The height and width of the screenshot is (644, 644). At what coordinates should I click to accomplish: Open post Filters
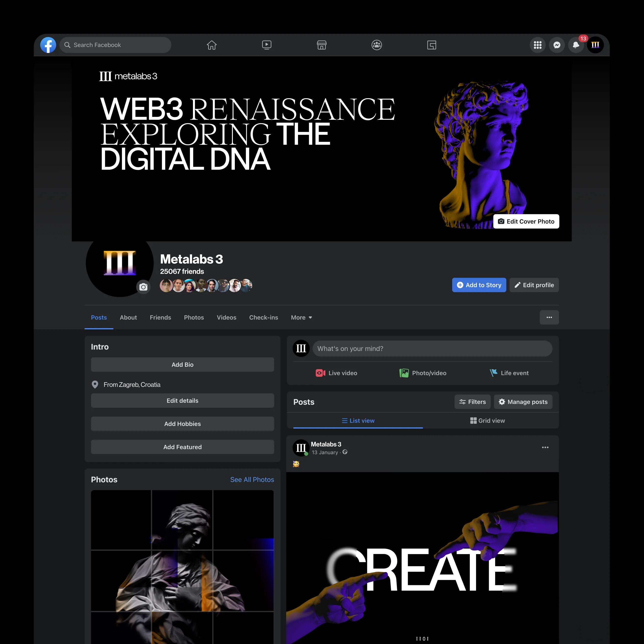(x=472, y=402)
